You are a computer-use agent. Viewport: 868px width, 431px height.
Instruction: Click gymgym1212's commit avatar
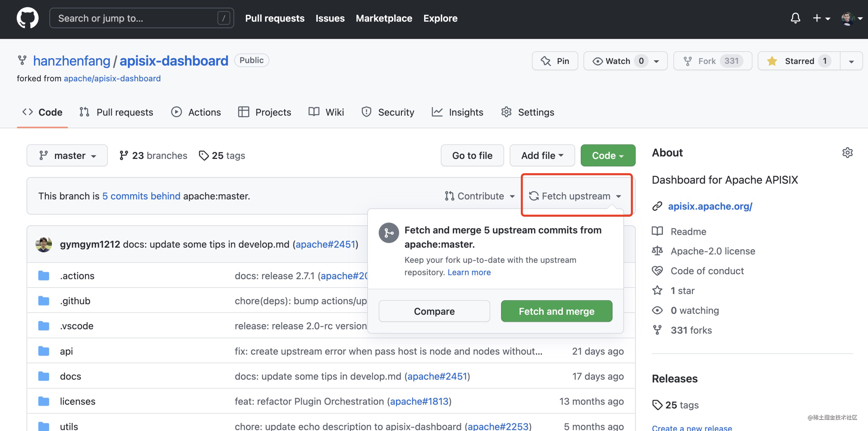pyautogui.click(x=44, y=244)
